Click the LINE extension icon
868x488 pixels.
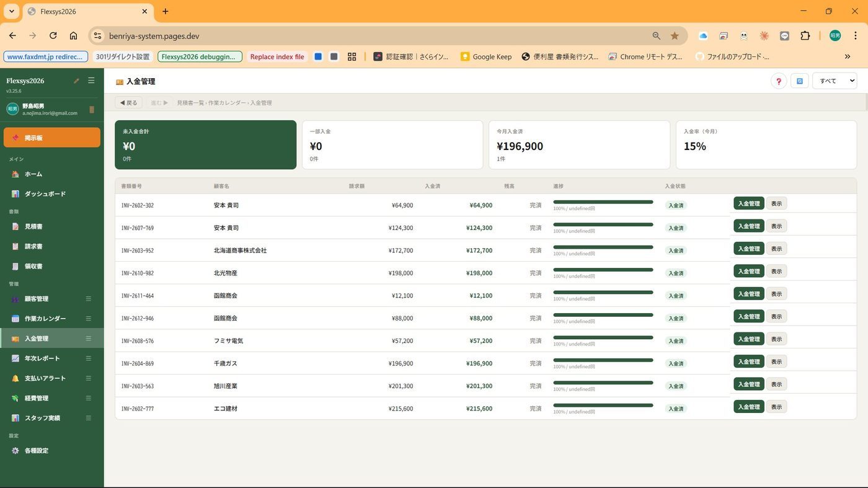pos(785,36)
